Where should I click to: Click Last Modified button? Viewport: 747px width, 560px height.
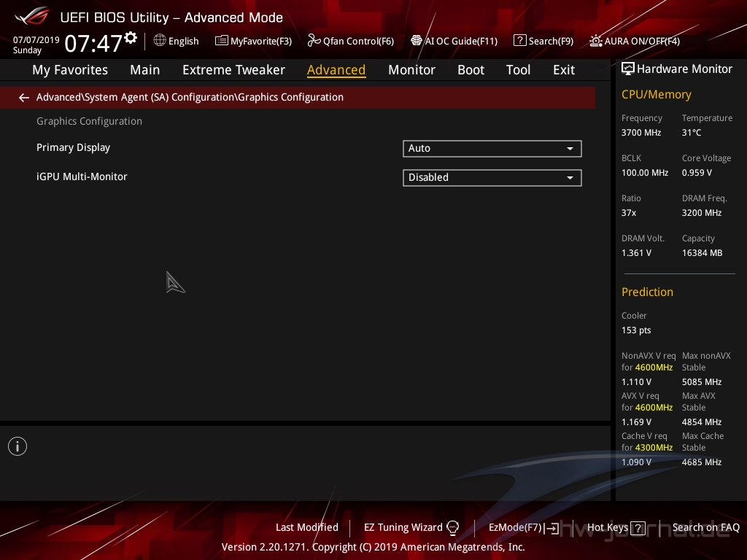tap(307, 527)
